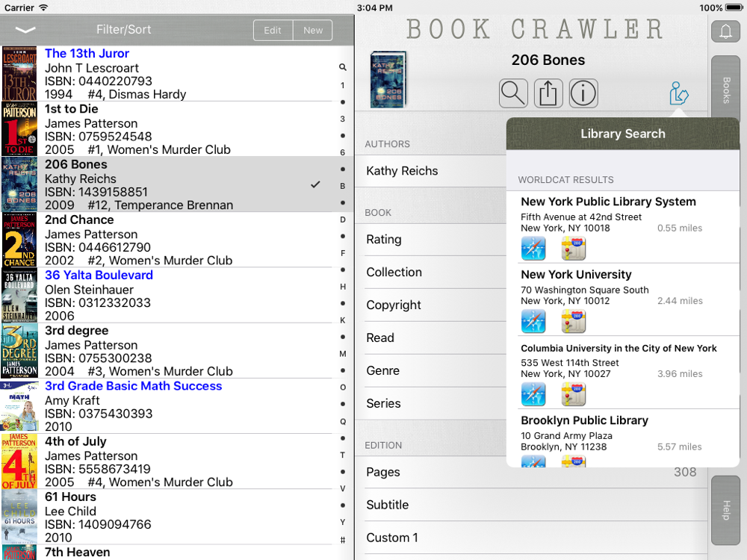Screen dimensions: 747x560
Task: Open the book titled 36 Yalta Boulevard
Action: 99,276
